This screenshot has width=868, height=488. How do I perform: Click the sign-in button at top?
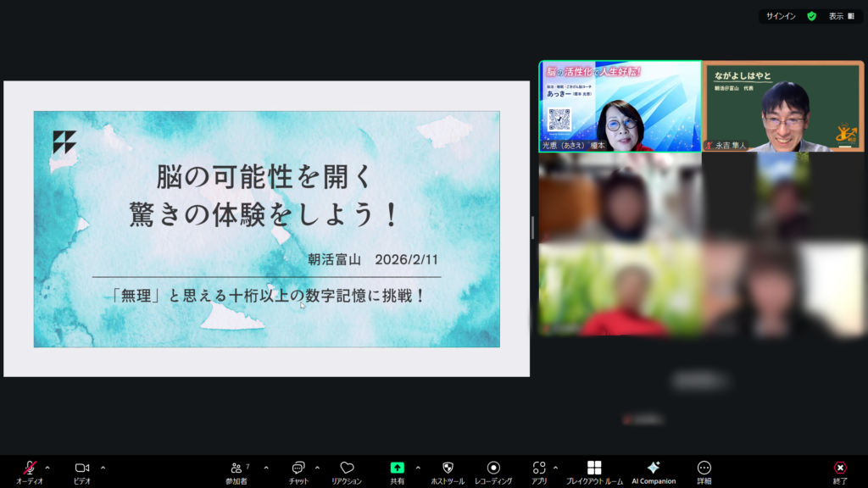pyautogui.click(x=781, y=16)
